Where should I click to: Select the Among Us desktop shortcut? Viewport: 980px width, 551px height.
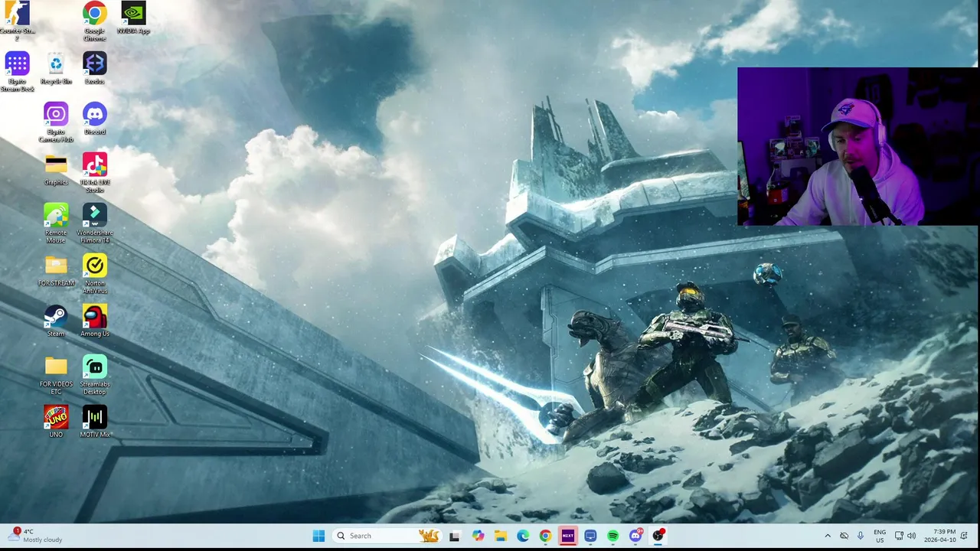coord(94,321)
